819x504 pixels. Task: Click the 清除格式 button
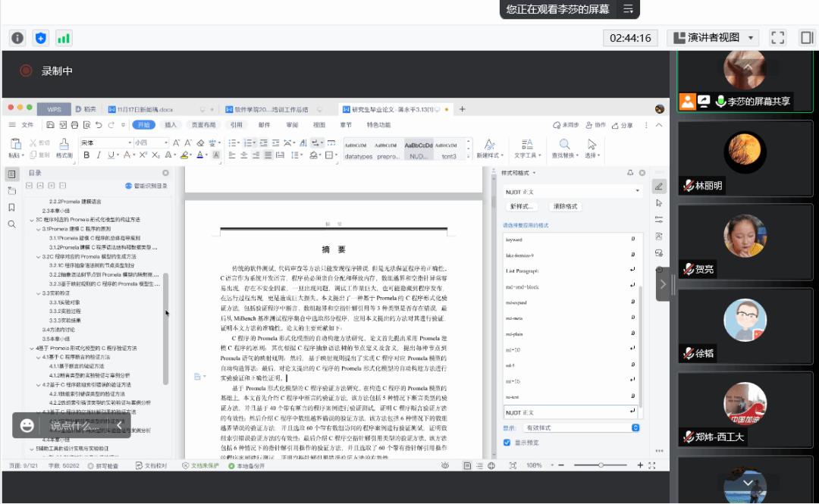565,206
